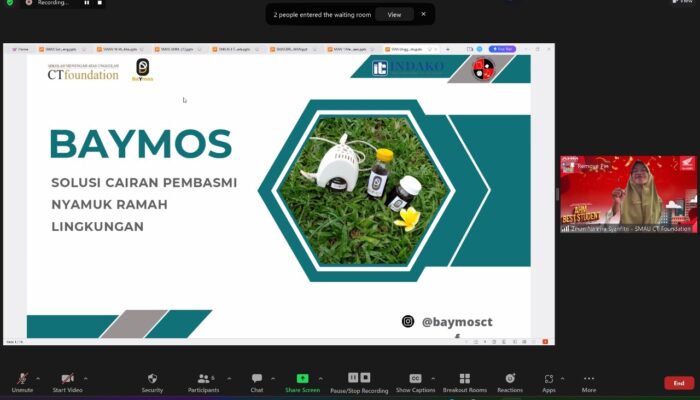Viewport: 700px width, 400px height.
Task: Click the INDAKO logo on slide
Action: (x=408, y=67)
